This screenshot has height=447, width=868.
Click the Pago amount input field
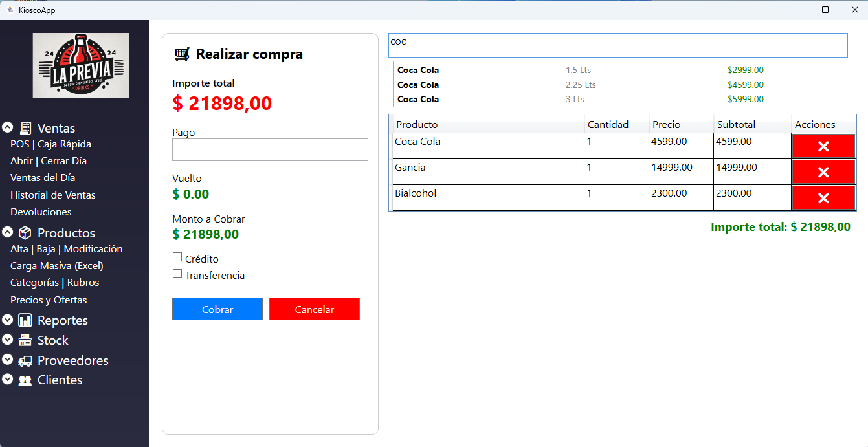pos(270,149)
